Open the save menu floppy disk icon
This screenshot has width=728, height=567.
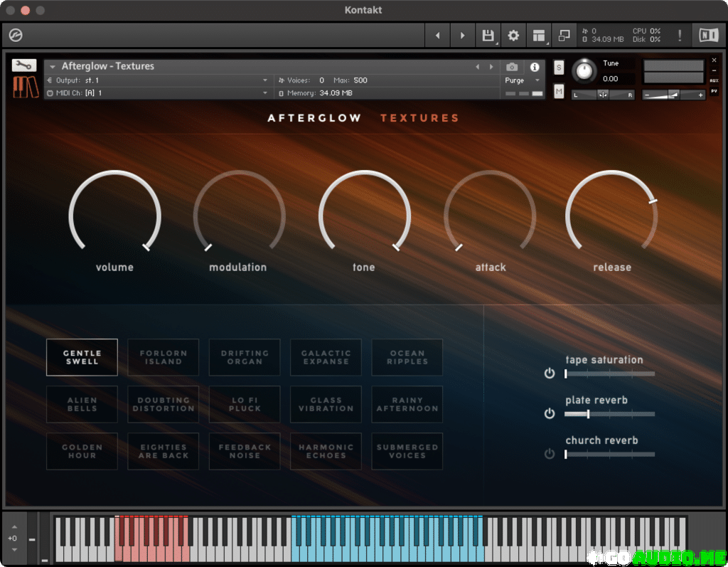[488, 36]
